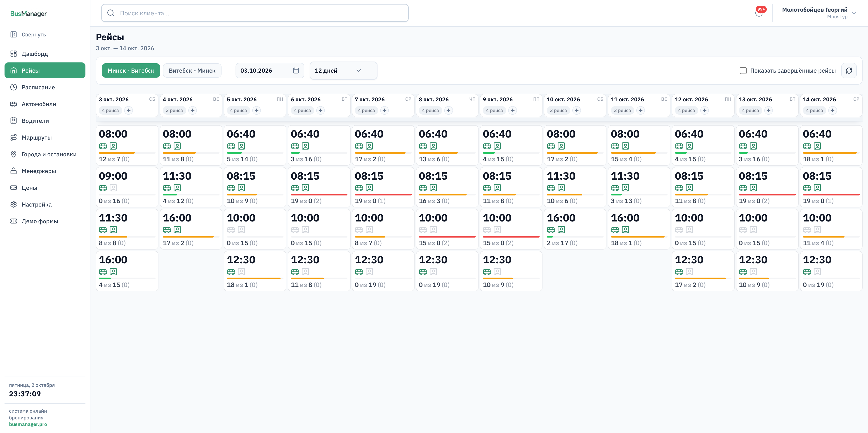Click the Цены sidebar icon
Screen dimensions: 868x433
pyautogui.click(x=14, y=188)
